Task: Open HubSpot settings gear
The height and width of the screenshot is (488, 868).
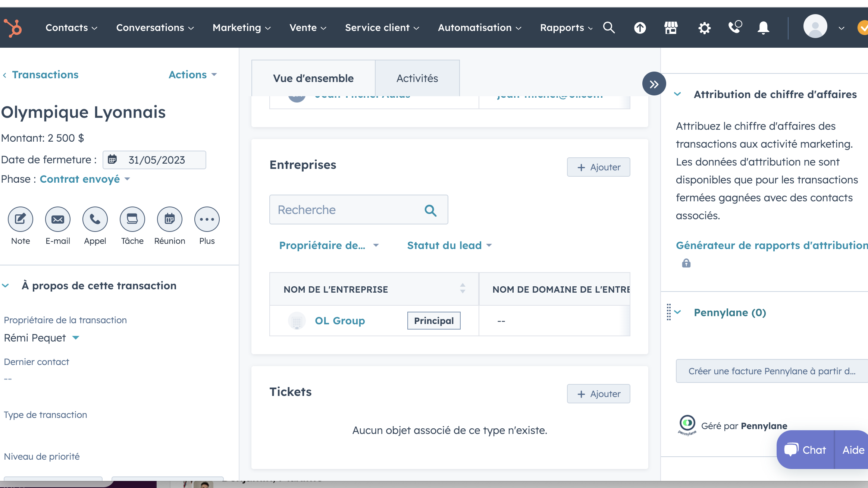Action: coord(704,28)
